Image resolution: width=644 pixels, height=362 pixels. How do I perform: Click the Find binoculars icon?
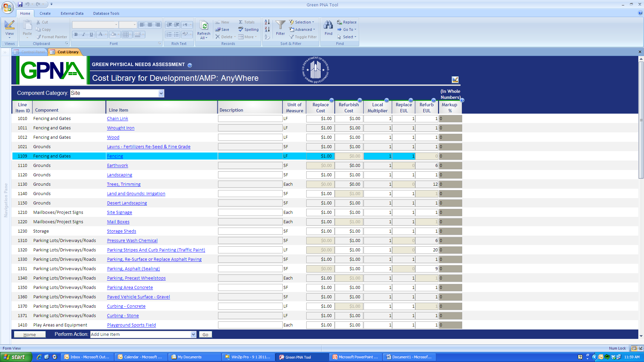(328, 25)
